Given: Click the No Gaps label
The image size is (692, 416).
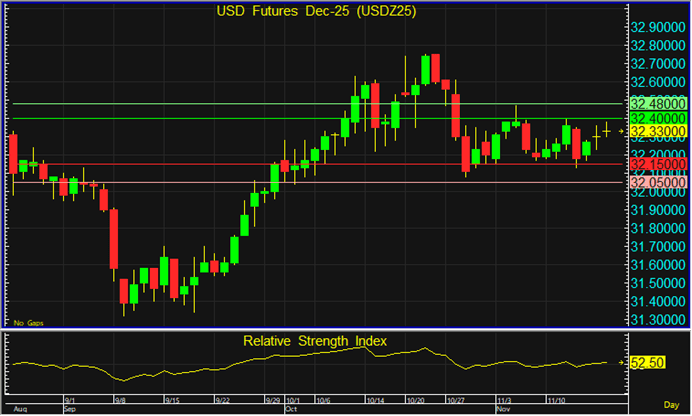Looking at the screenshot, I should (x=26, y=323).
